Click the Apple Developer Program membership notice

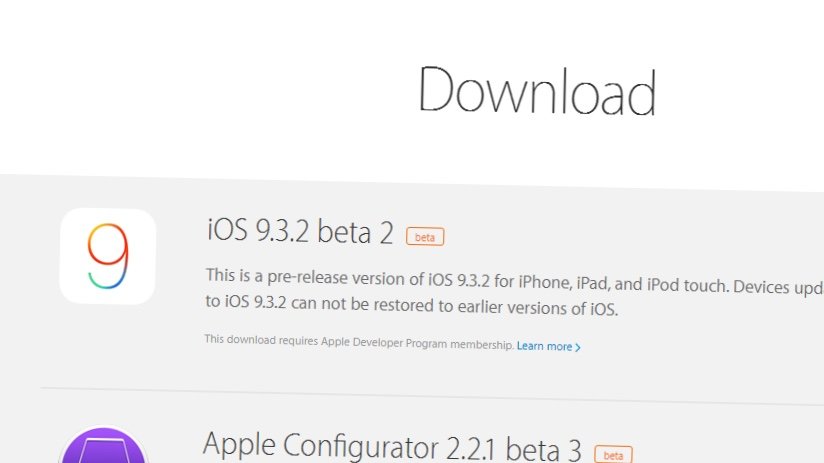coord(359,342)
